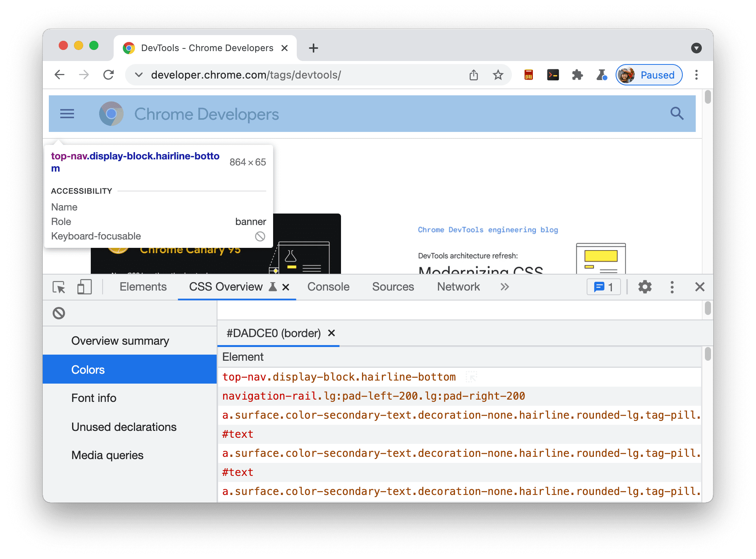This screenshot has width=756, height=559.
Task: Expand more DevTools panel tabs chevron
Action: (504, 286)
